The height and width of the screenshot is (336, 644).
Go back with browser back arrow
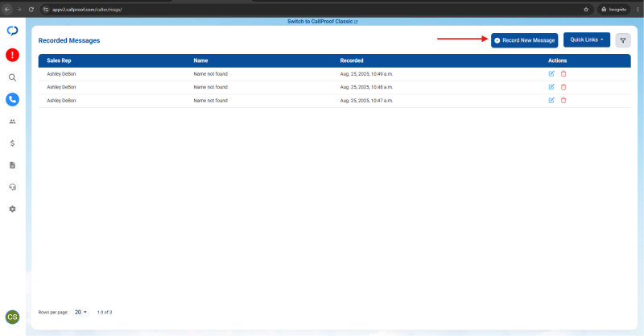click(7, 9)
